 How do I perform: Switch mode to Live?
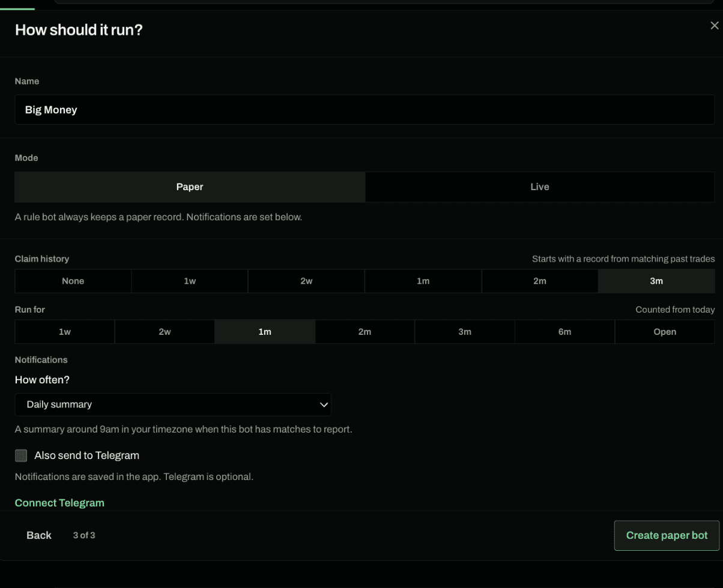[540, 187]
